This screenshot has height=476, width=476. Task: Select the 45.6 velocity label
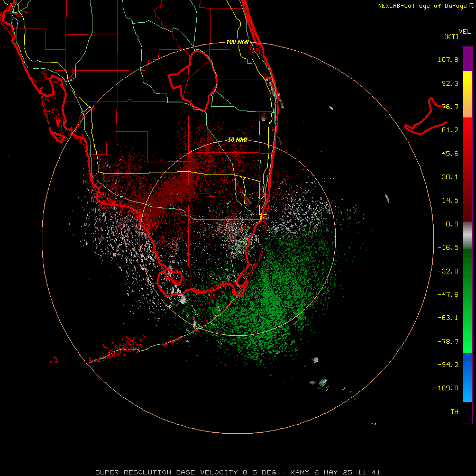click(x=450, y=153)
